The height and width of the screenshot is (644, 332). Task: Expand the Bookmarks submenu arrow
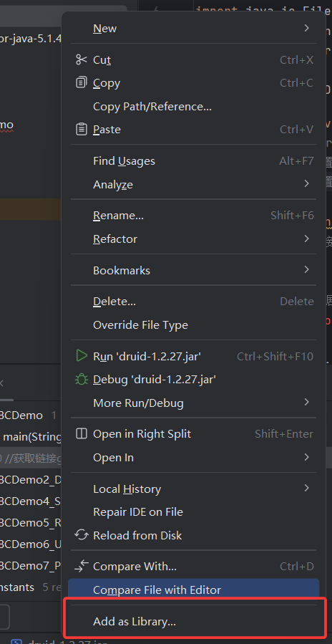tap(306, 270)
